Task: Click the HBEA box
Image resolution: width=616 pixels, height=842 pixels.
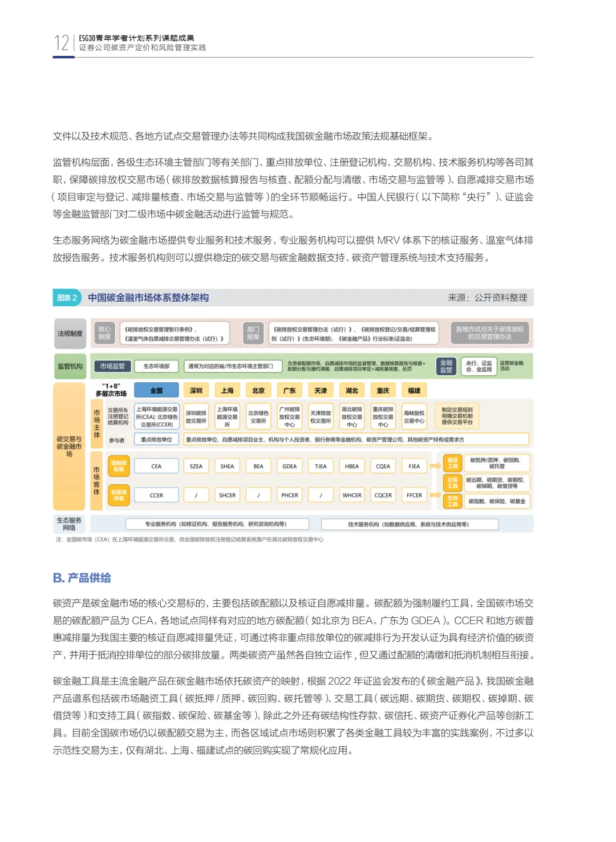Action: [352, 466]
